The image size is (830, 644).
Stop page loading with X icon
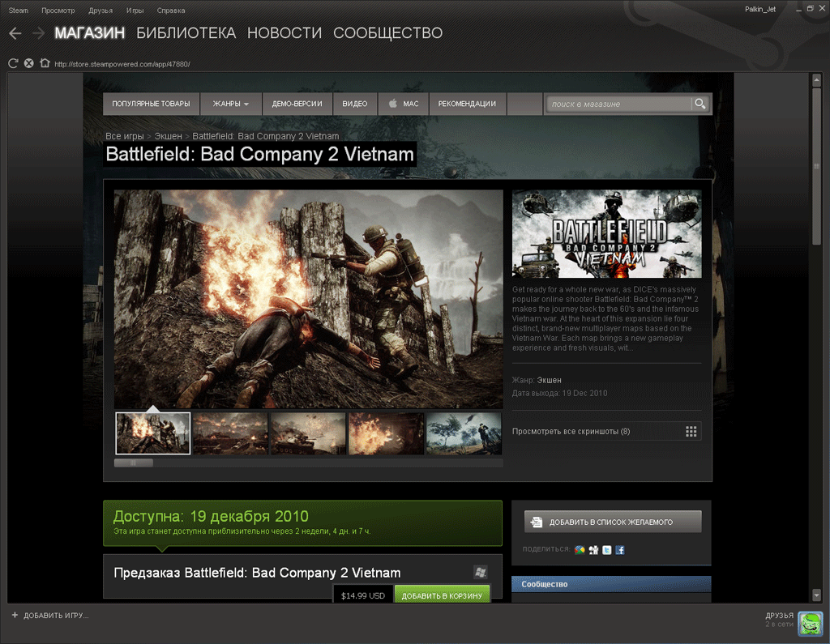(x=28, y=63)
